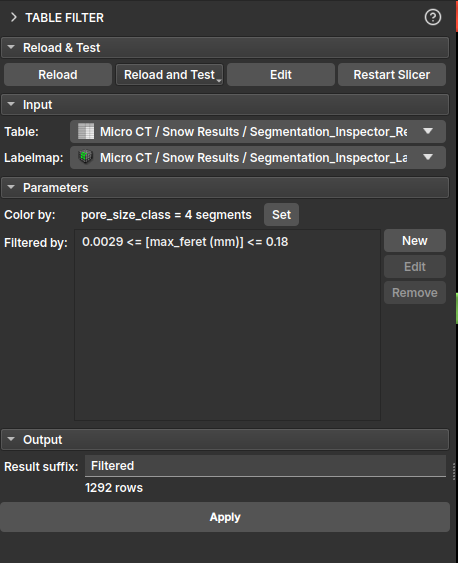Click Restart Slicer

pyautogui.click(x=392, y=75)
